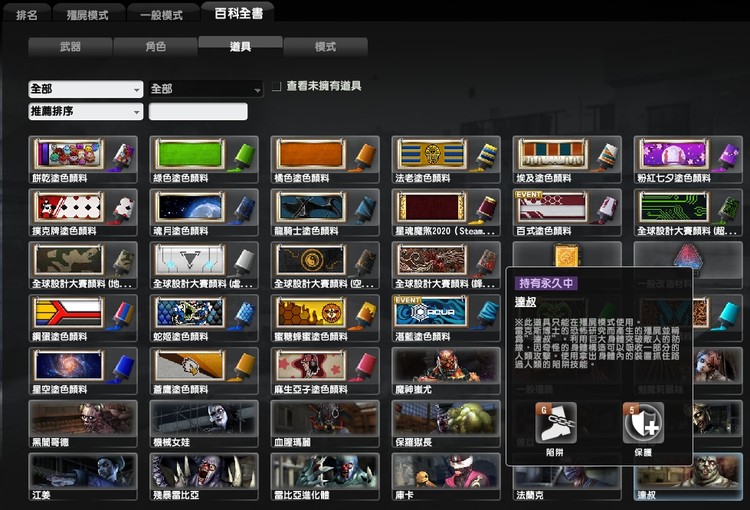Focus the search input field

click(x=198, y=111)
